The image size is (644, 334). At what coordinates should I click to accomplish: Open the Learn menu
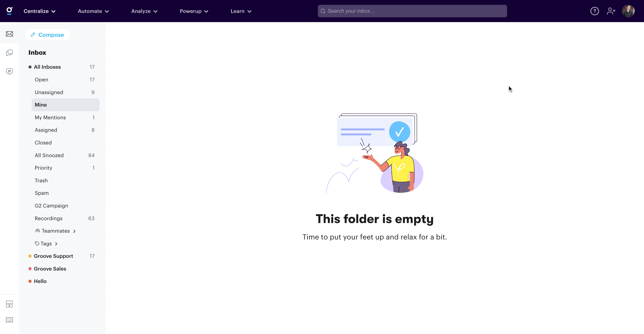241,11
